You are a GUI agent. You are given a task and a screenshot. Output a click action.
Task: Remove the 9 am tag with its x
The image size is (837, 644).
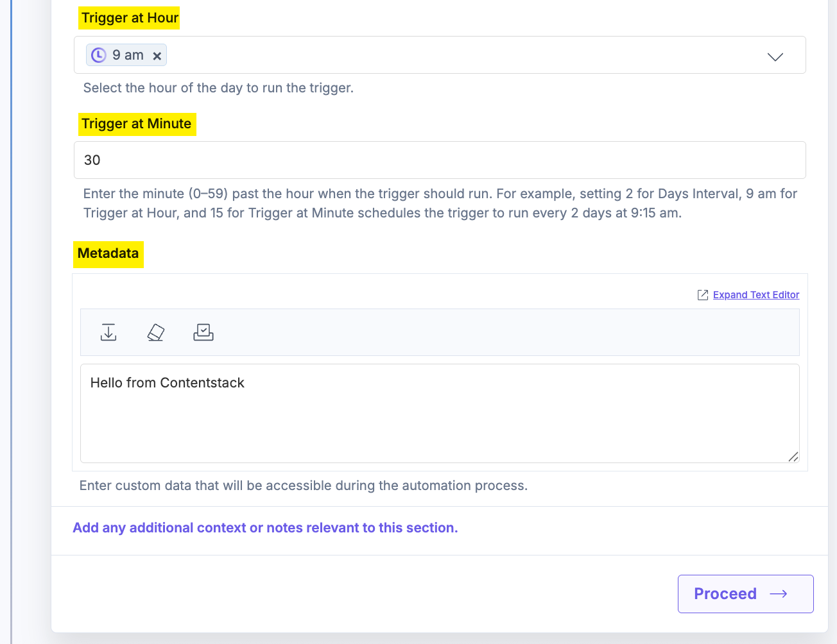coord(157,56)
